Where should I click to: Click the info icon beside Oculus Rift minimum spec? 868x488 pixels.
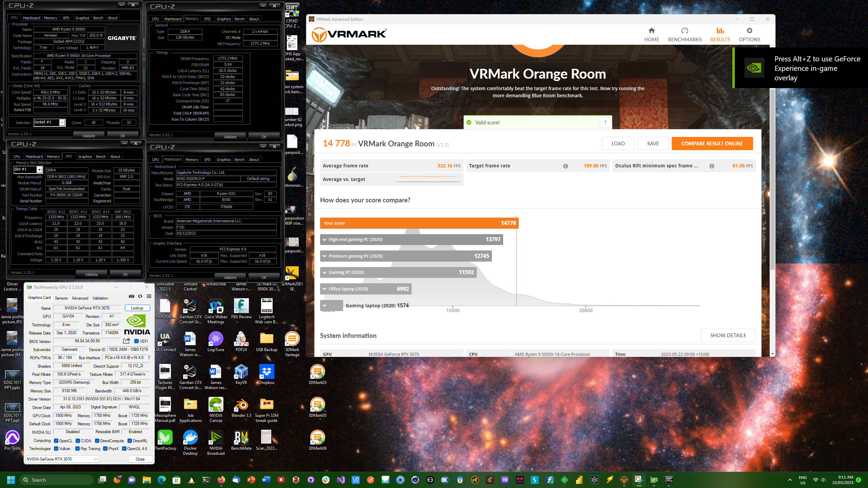click(x=712, y=166)
